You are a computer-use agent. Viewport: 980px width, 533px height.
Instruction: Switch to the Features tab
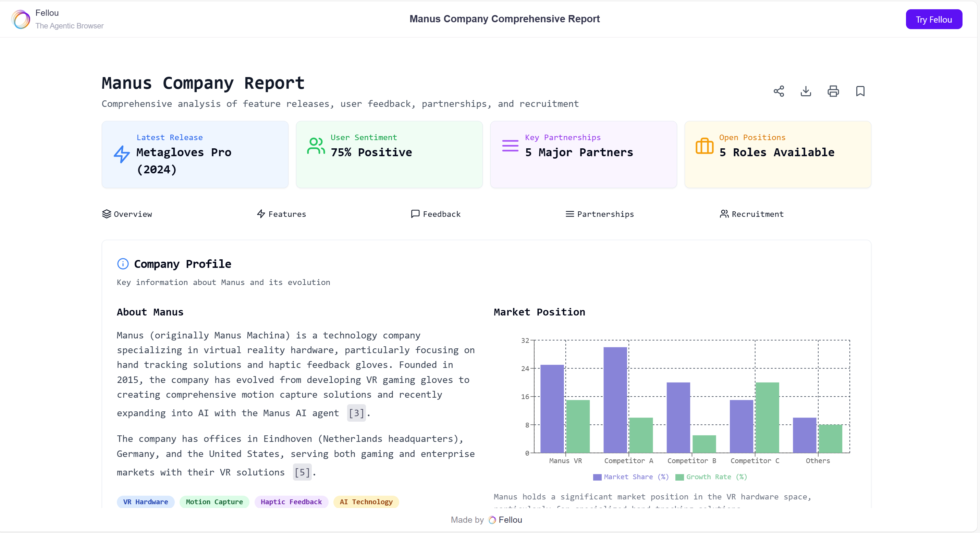pyautogui.click(x=282, y=214)
